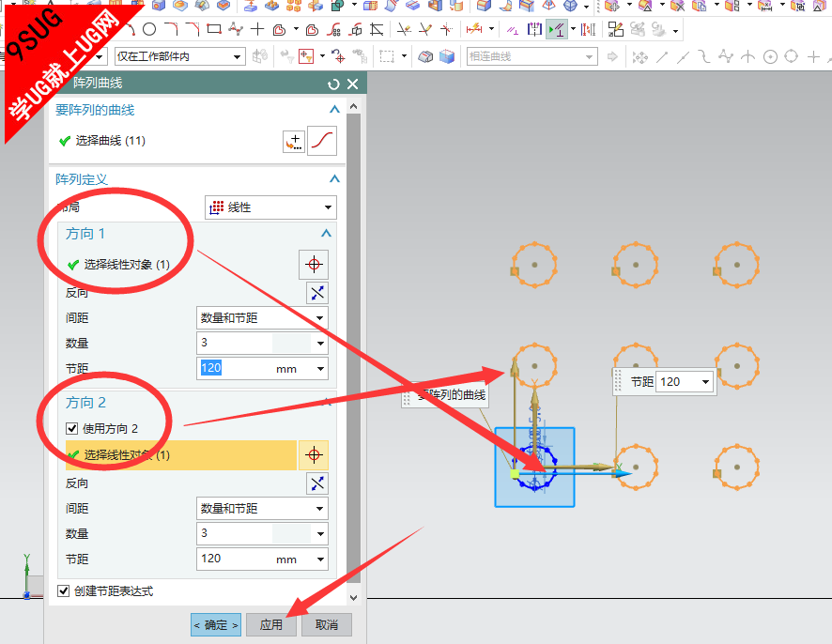The height and width of the screenshot is (644, 832).
Task: Select the Offset Curve tool
Action: pos(279,30)
